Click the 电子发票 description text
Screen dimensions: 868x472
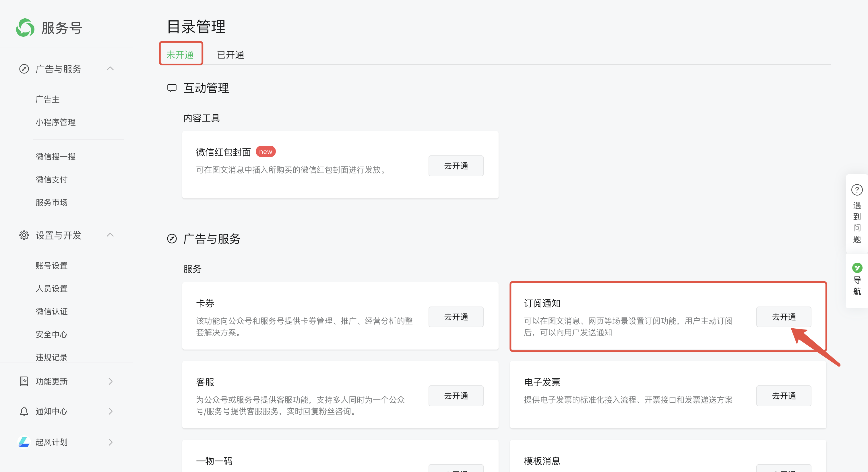(628, 400)
